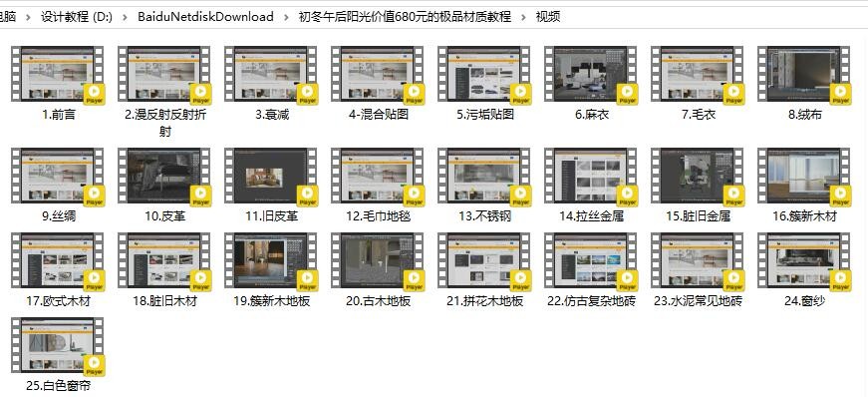
Task: Select the 1.前言 video file icon
Action: coord(58,74)
